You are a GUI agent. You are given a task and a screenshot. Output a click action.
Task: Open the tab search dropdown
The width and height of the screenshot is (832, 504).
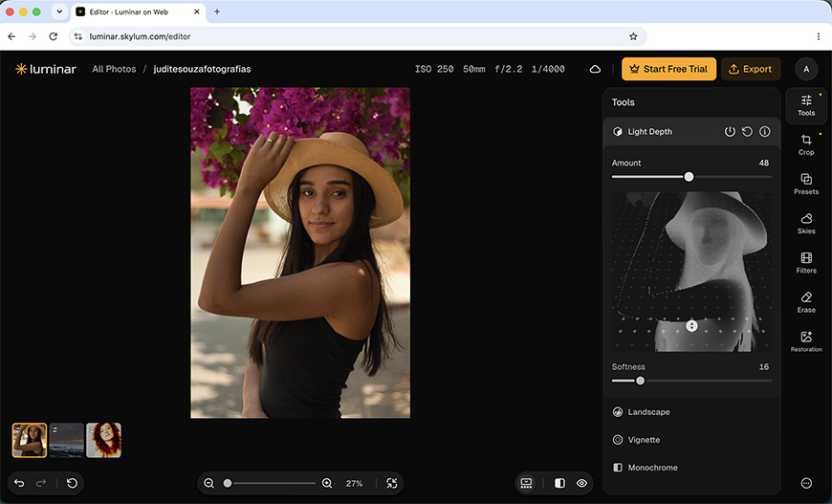tap(59, 11)
